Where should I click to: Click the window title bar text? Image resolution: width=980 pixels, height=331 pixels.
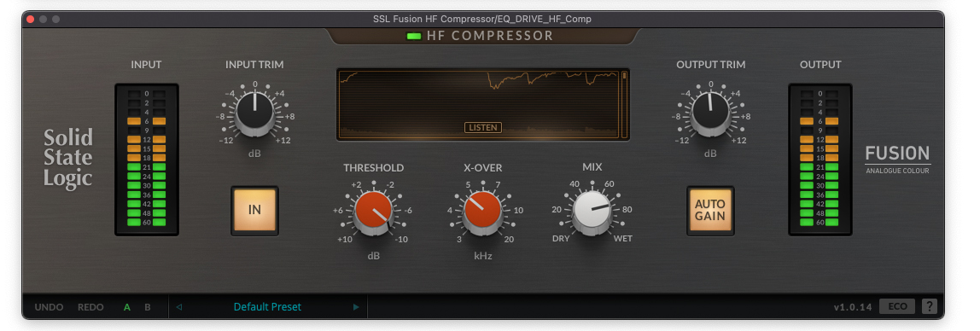[x=481, y=19]
